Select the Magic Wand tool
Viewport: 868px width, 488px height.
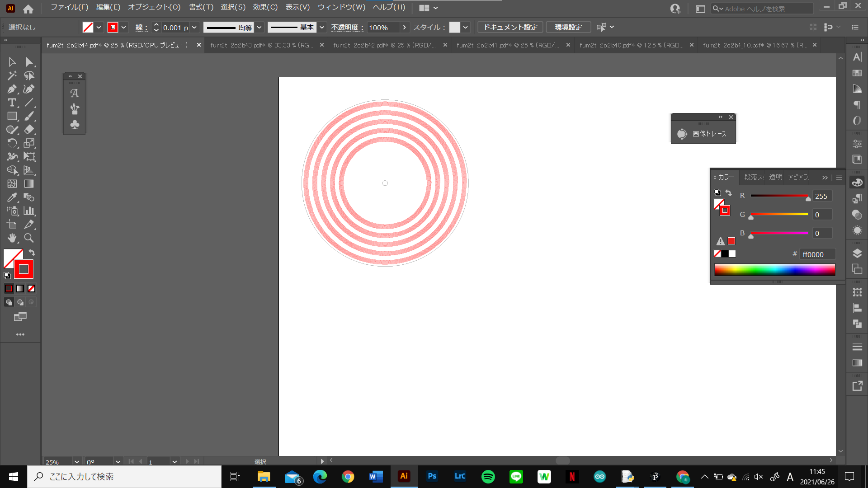pos(12,75)
